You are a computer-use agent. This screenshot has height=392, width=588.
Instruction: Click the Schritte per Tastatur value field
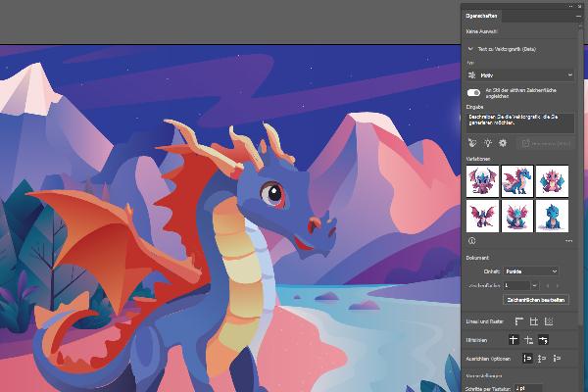[x=528, y=389]
